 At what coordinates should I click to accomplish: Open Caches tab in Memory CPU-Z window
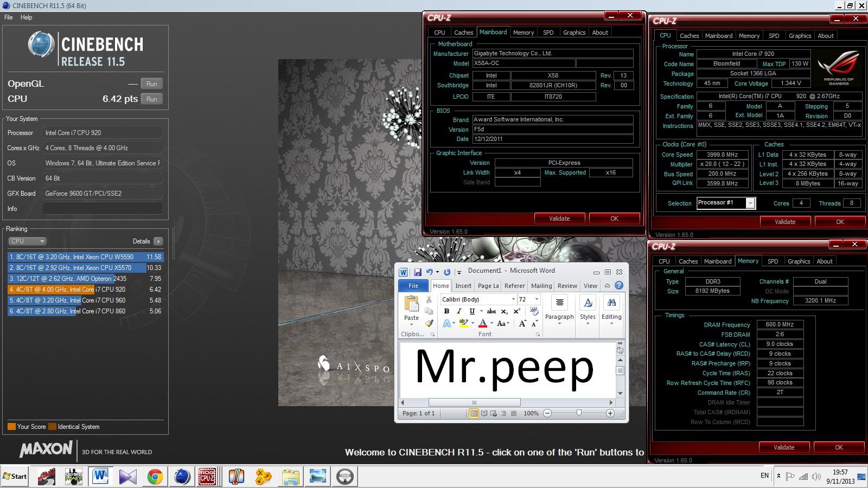[x=688, y=261]
